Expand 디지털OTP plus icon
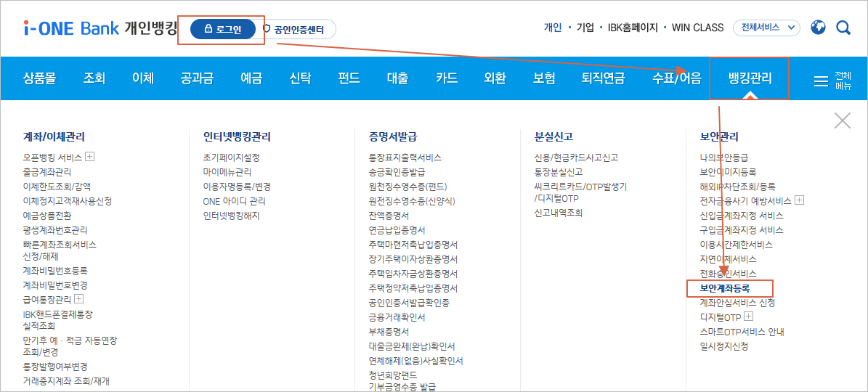868x392 pixels. click(749, 317)
